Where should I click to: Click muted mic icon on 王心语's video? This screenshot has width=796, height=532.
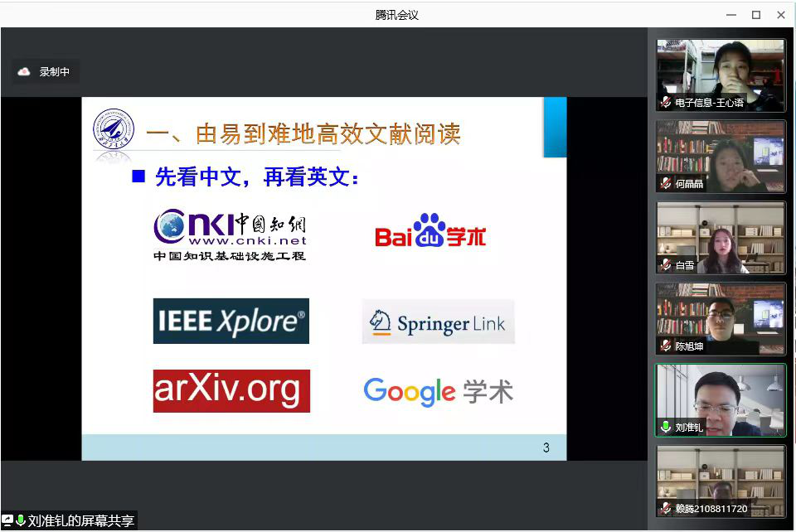[666, 103]
